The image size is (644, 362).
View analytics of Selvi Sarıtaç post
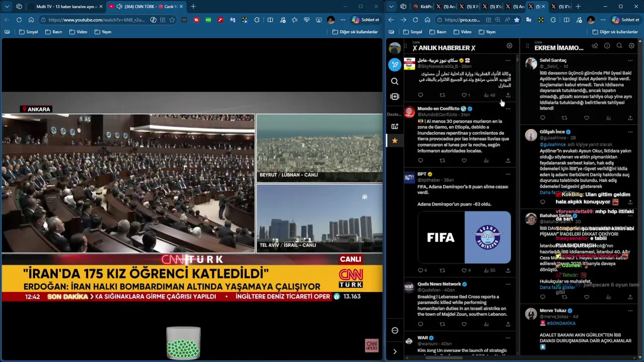tap(608, 118)
